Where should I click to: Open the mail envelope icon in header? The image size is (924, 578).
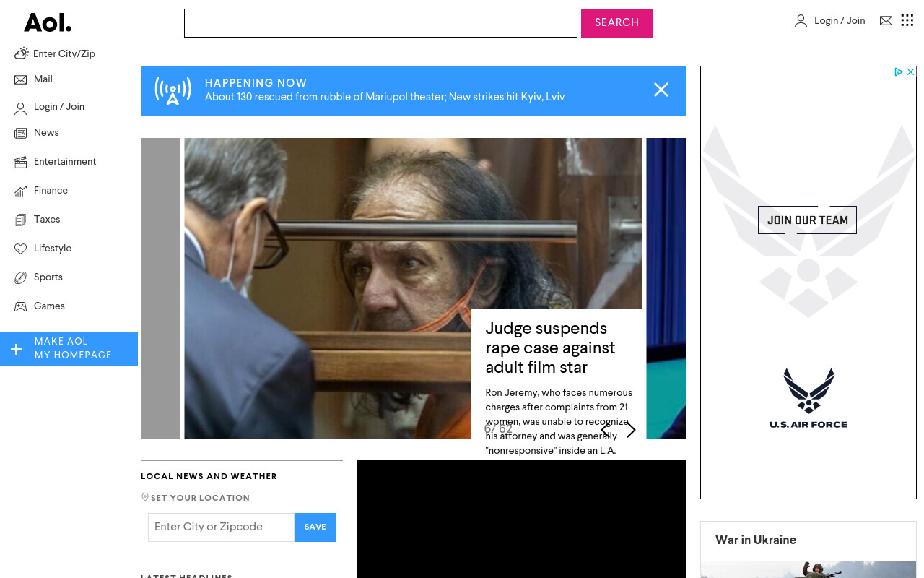point(886,21)
